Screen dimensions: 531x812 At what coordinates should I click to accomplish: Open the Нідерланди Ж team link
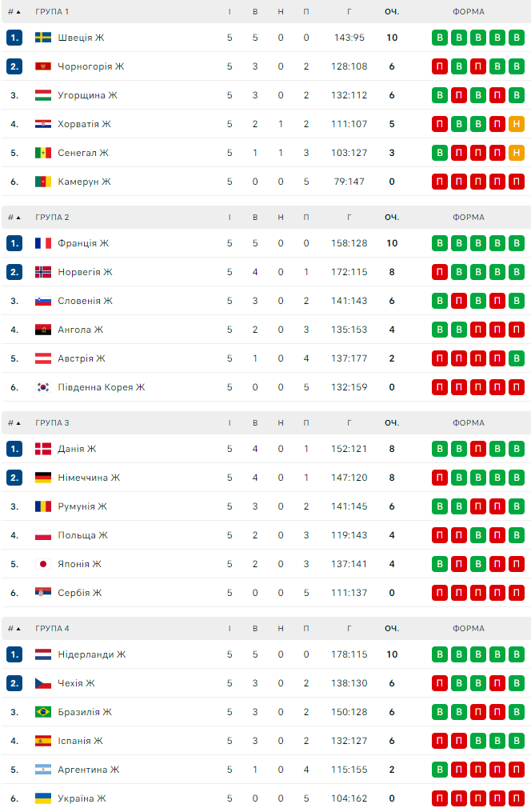click(91, 654)
